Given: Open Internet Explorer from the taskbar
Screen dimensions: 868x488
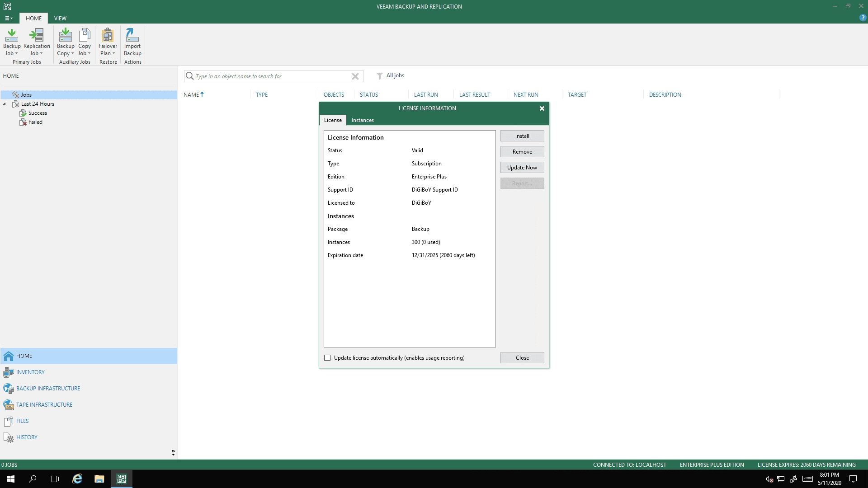Looking at the screenshot, I should [77, 479].
